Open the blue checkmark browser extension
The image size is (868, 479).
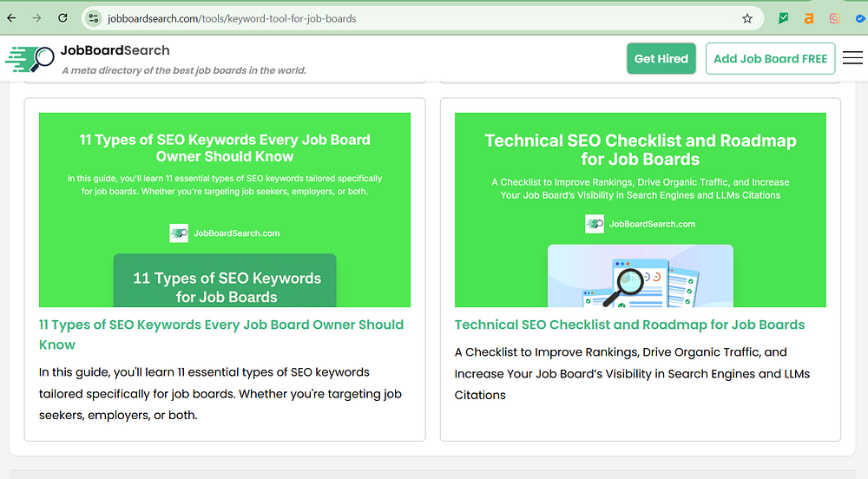tap(859, 18)
